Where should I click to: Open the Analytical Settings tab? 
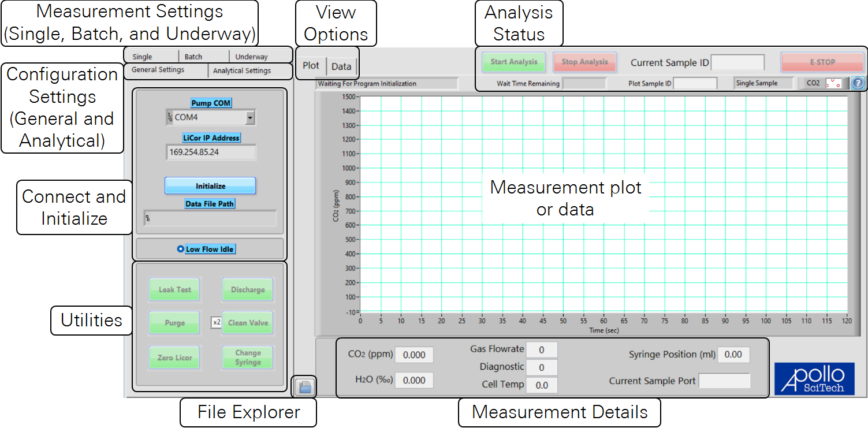tap(242, 71)
